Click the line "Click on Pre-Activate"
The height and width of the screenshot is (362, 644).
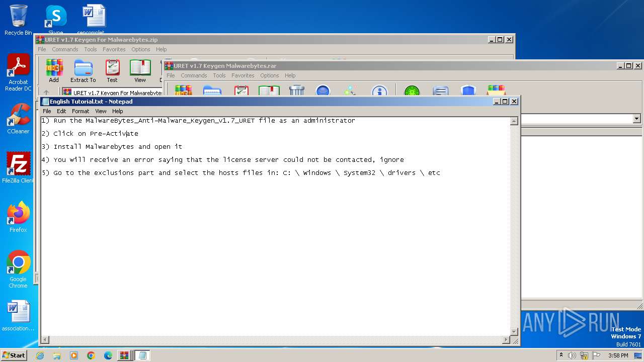coord(90,134)
